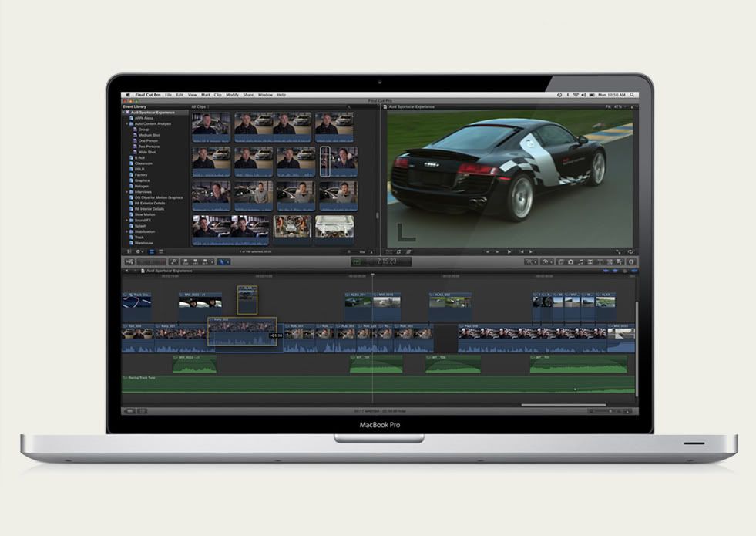Image resolution: width=756 pixels, height=536 pixels.
Task: Open the File menu
Action: click(x=168, y=95)
